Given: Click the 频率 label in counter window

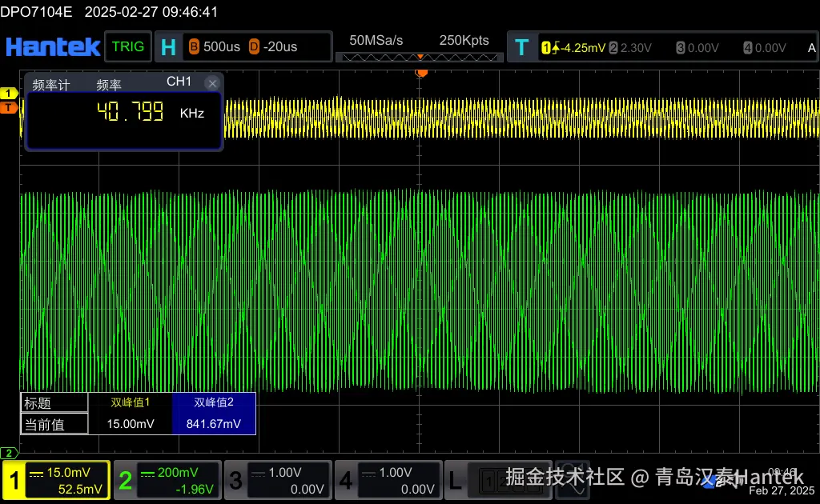Looking at the screenshot, I should [109, 85].
